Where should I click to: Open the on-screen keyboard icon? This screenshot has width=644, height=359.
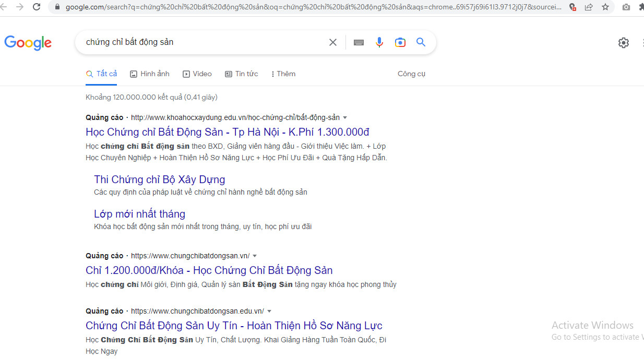click(x=359, y=42)
